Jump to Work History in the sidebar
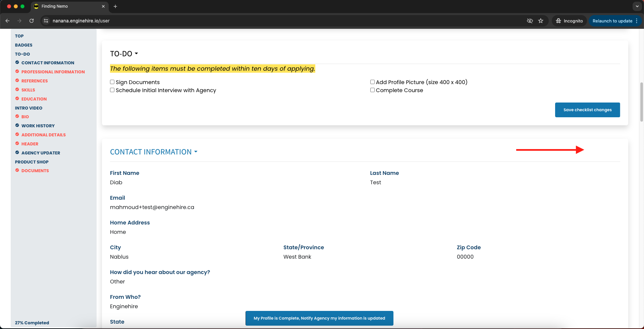The height and width of the screenshot is (329, 644). pyautogui.click(x=38, y=126)
